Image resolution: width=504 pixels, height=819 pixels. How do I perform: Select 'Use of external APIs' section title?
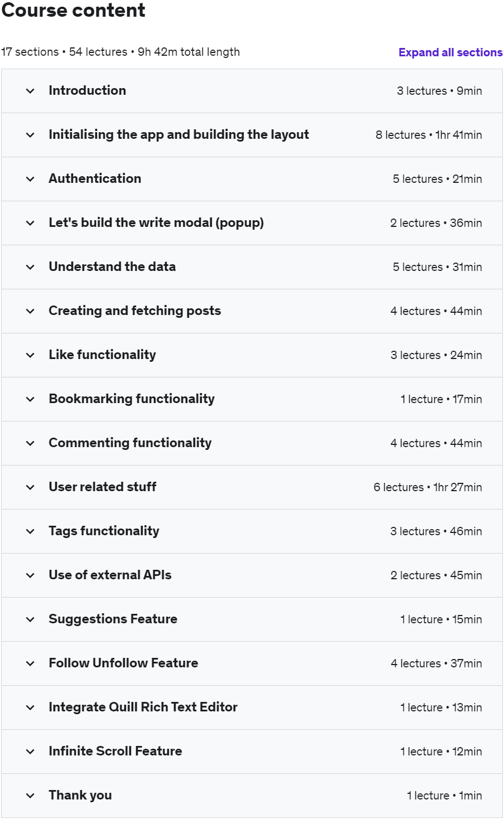(110, 575)
